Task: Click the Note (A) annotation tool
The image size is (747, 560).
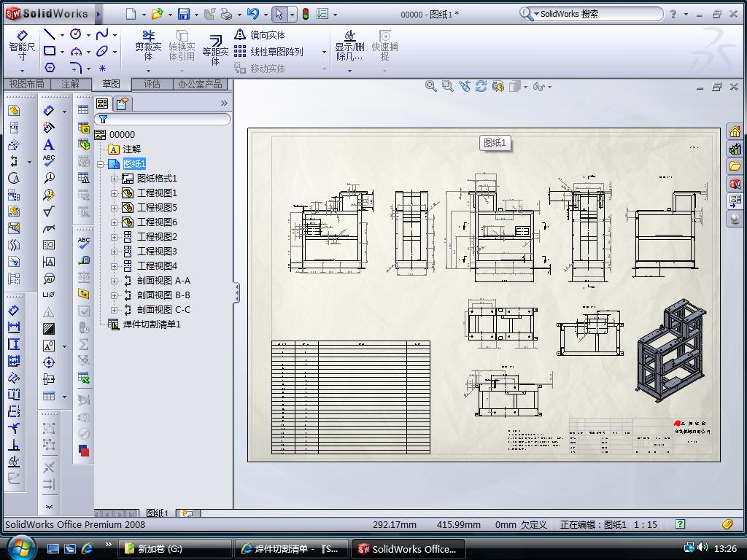Action: [x=49, y=144]
